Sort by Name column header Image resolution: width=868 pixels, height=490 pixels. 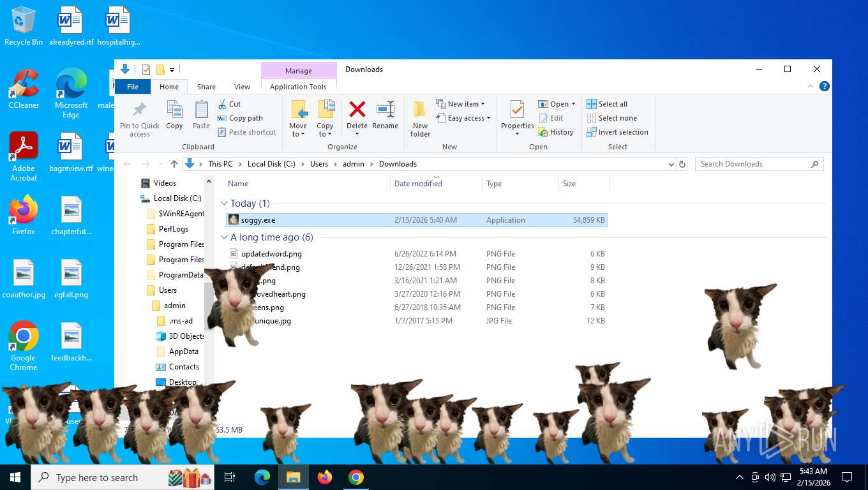(307, 184)
